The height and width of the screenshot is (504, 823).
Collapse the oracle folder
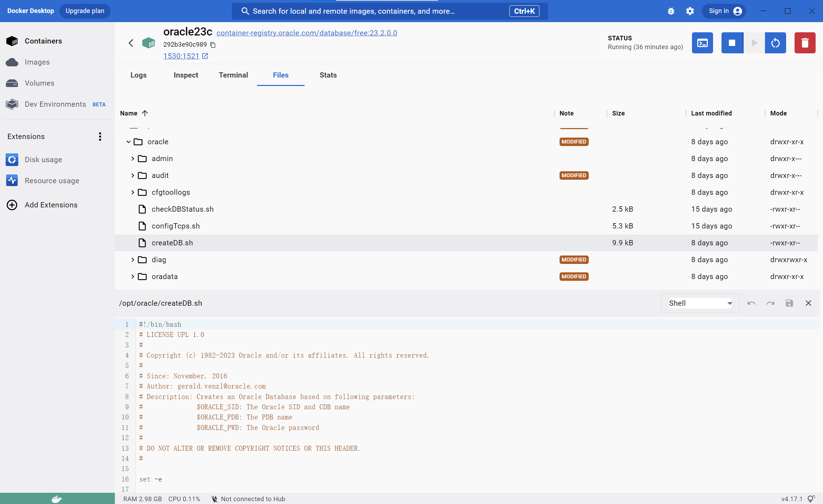point(128,142)
